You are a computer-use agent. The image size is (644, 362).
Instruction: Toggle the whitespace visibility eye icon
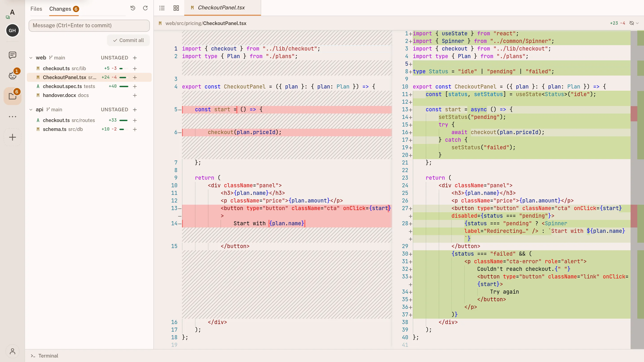click(x=632, y=23)
